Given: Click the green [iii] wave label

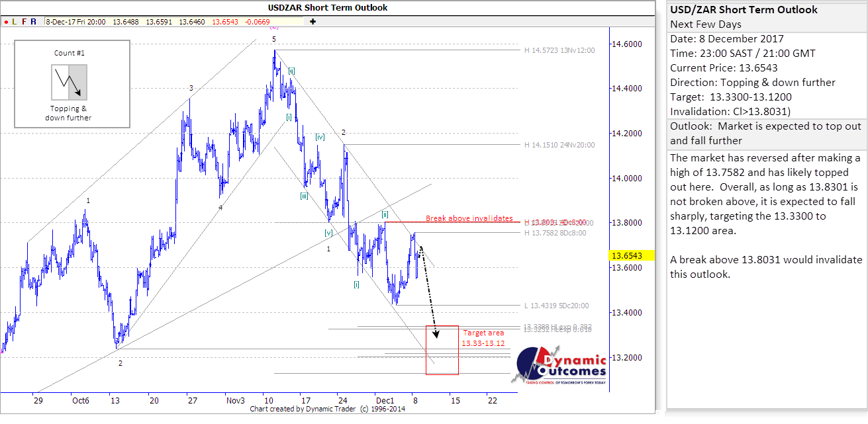Looking at the screenshot, I should coord(303,196).
